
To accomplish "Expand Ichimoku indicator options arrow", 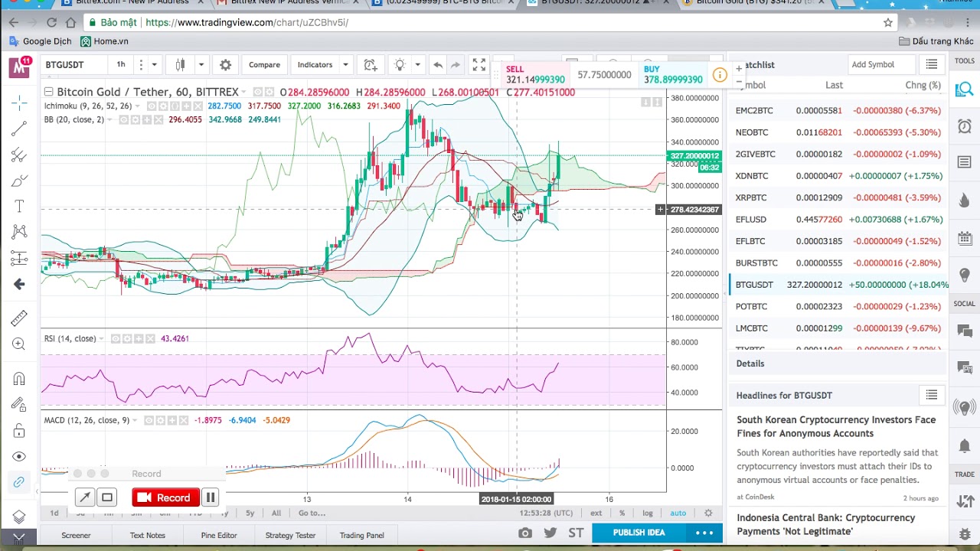I will (x=138, y=106).
